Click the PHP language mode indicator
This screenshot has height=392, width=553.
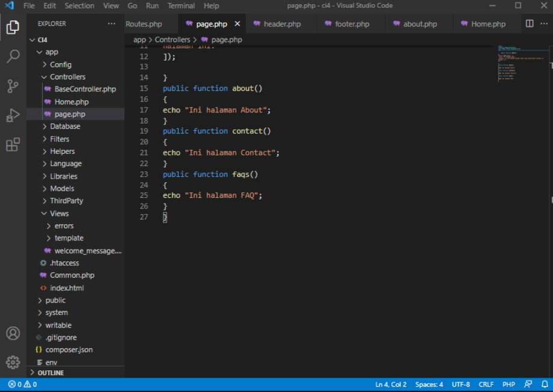[x=509, y=384]
